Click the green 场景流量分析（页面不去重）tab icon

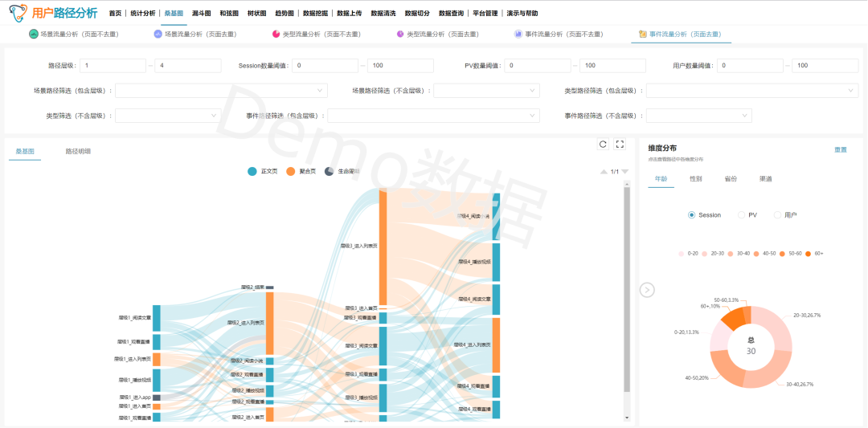tap(34, 35)
